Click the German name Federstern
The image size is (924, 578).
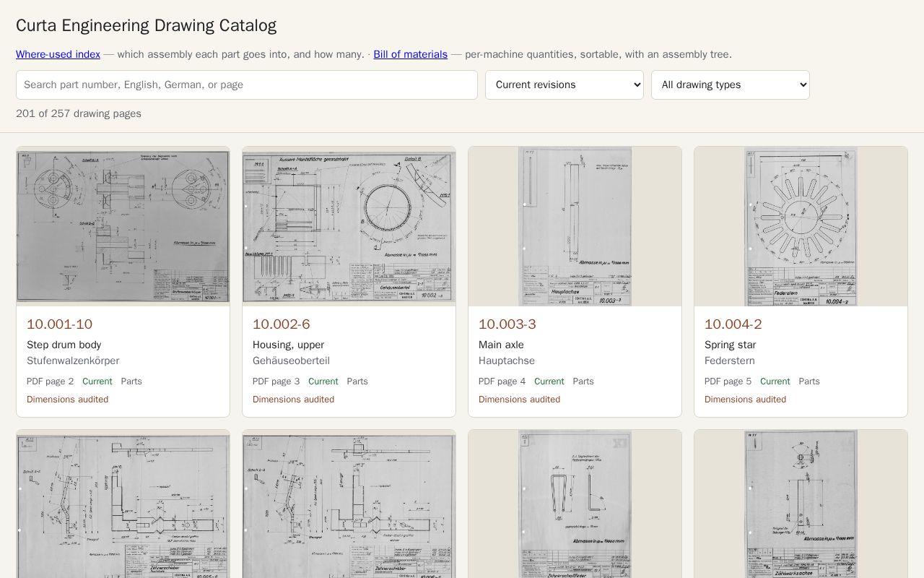(x=729, y=361)
